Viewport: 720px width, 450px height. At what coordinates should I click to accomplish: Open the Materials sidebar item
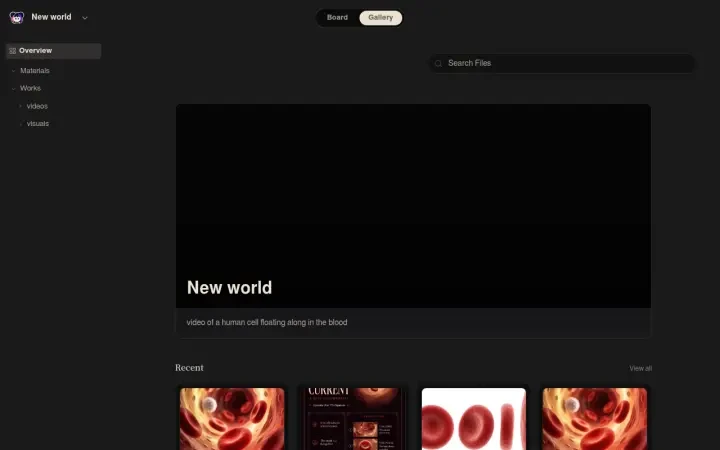tap(35, 71)
